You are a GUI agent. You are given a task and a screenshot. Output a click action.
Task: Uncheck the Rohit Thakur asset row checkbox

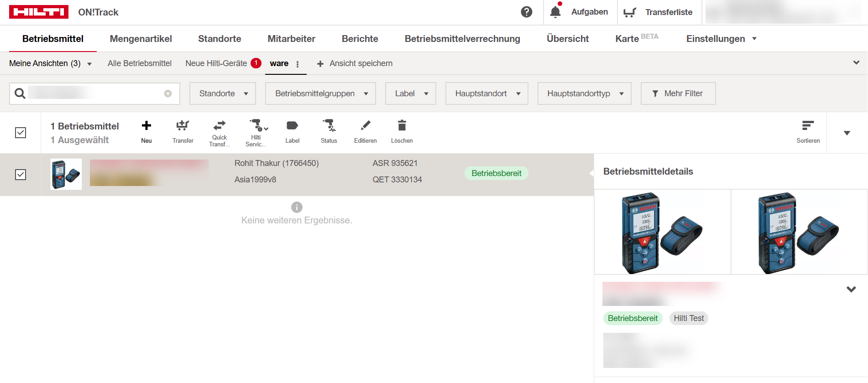click(x=21, y=175)
